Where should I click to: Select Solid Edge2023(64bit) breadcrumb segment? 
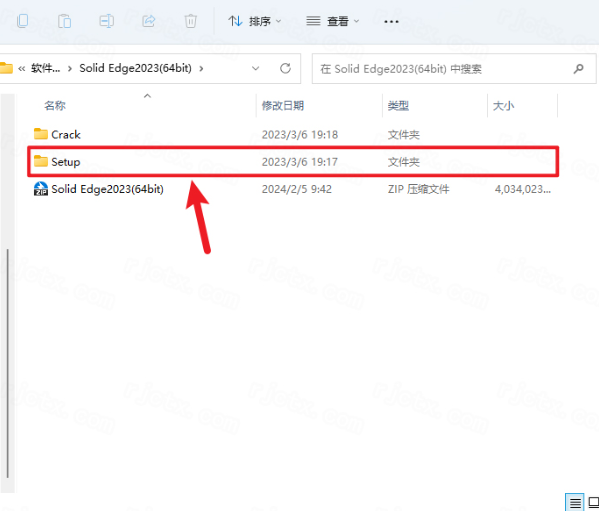[135, 68]
